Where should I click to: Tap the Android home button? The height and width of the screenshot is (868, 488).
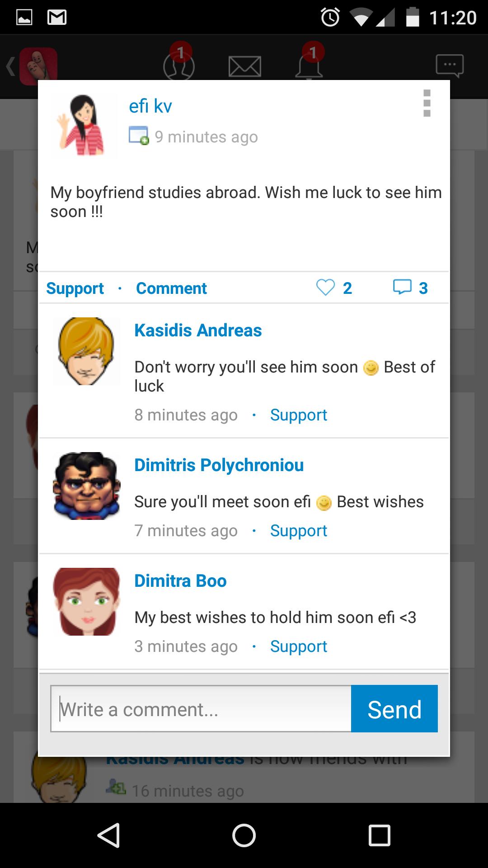[244, 835]
